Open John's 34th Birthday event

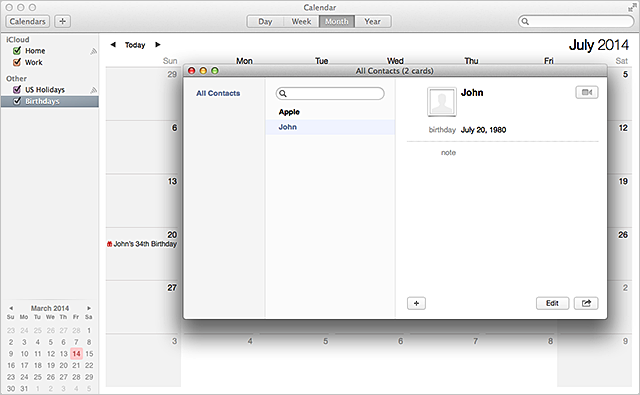(142, 244)
